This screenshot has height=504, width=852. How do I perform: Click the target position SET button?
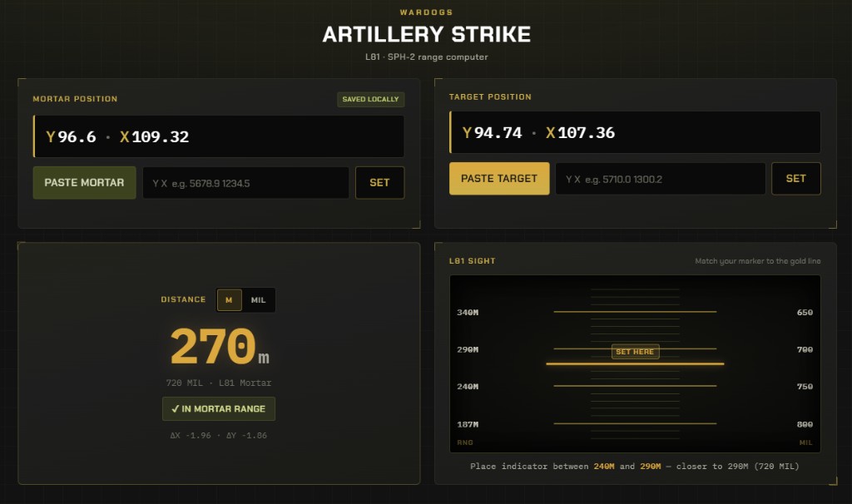[x=795, y=178]
